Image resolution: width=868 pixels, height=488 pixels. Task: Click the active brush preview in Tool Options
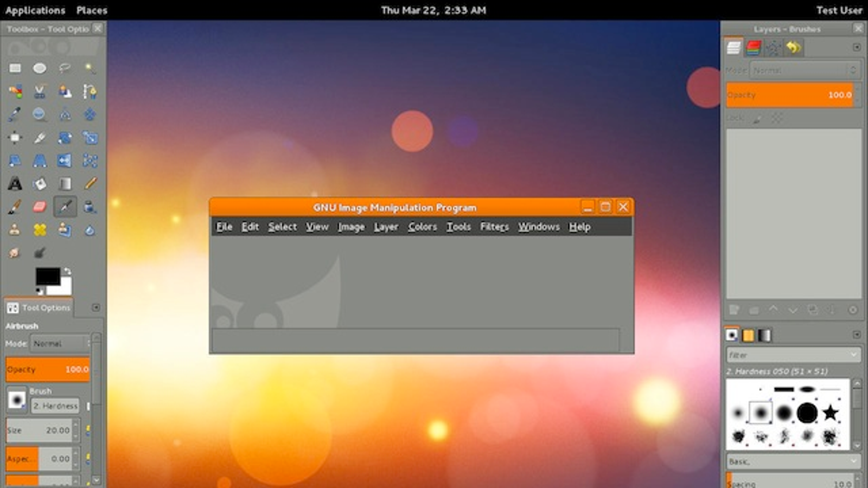coord(17,400)
